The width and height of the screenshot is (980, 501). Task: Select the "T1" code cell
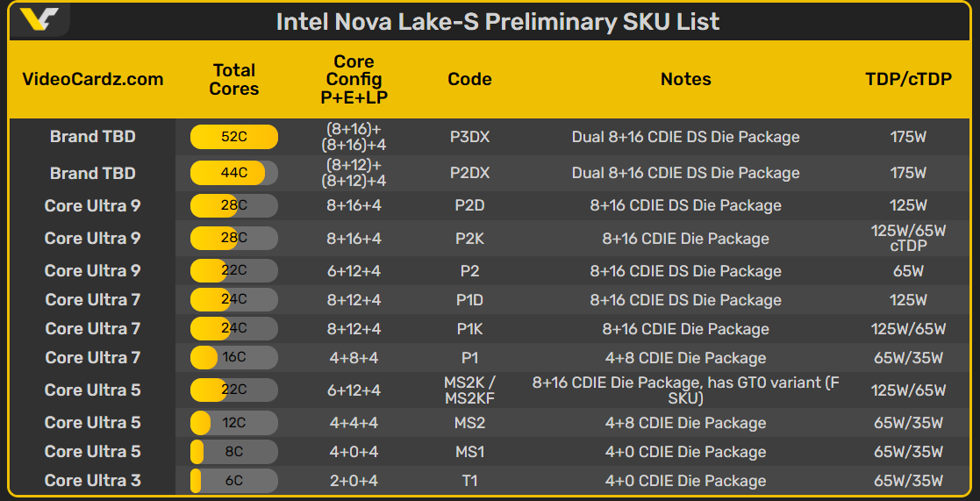point(469,481)
